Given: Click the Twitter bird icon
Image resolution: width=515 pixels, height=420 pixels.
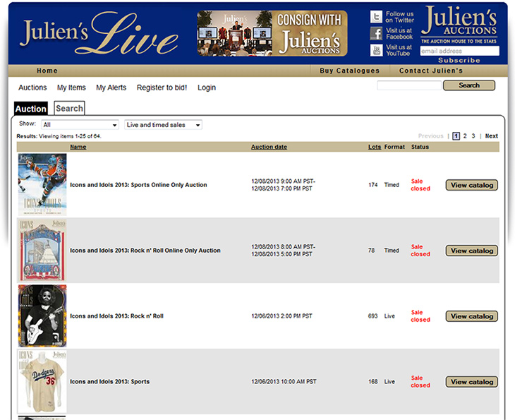Looking at the screenshot, I should (x=376, y=17).
